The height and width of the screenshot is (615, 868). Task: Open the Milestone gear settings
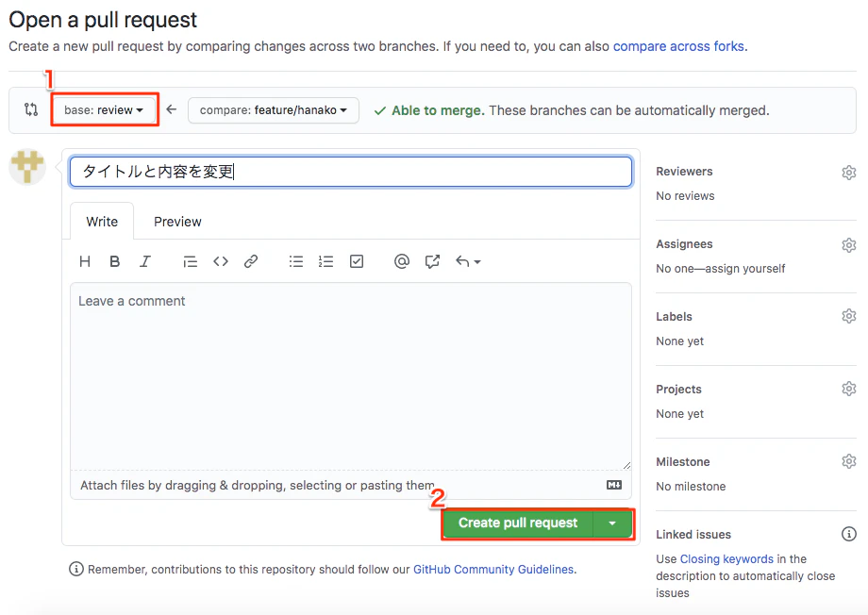848,461
